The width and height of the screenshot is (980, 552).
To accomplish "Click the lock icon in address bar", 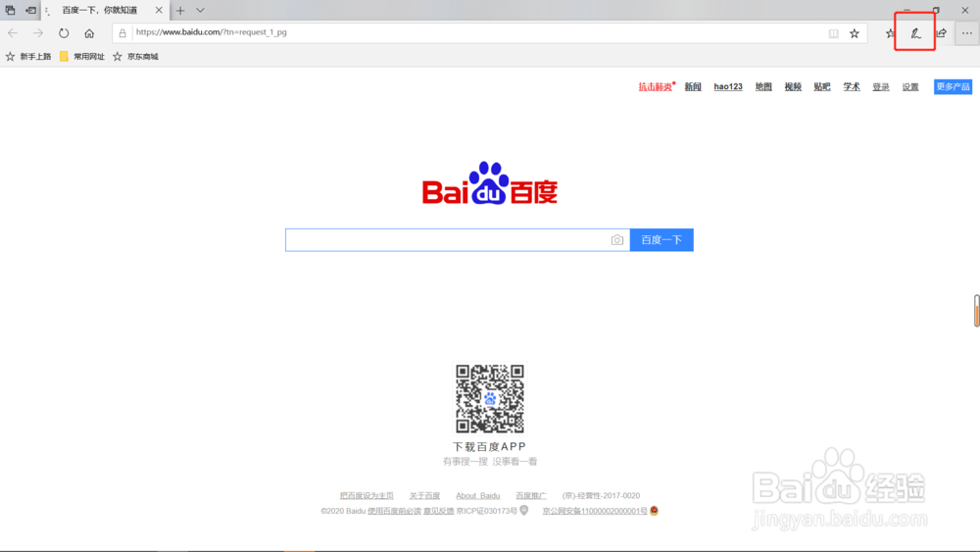I will [x=122, y=33].
